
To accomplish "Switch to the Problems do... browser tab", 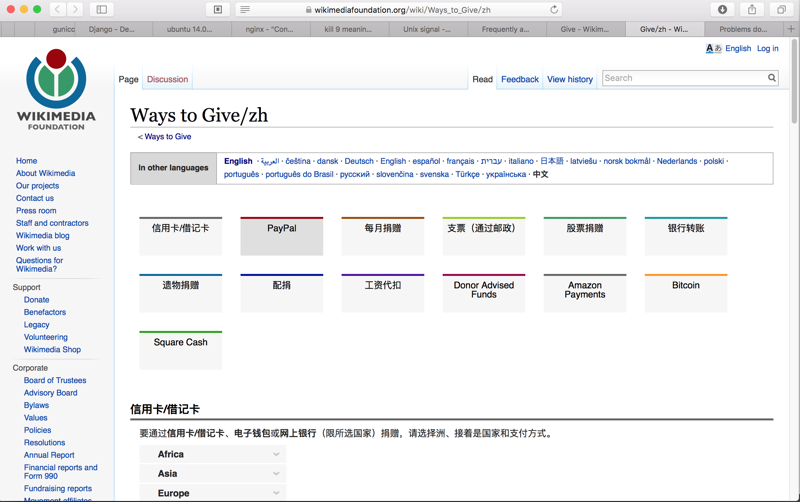I will pos(743,29).
